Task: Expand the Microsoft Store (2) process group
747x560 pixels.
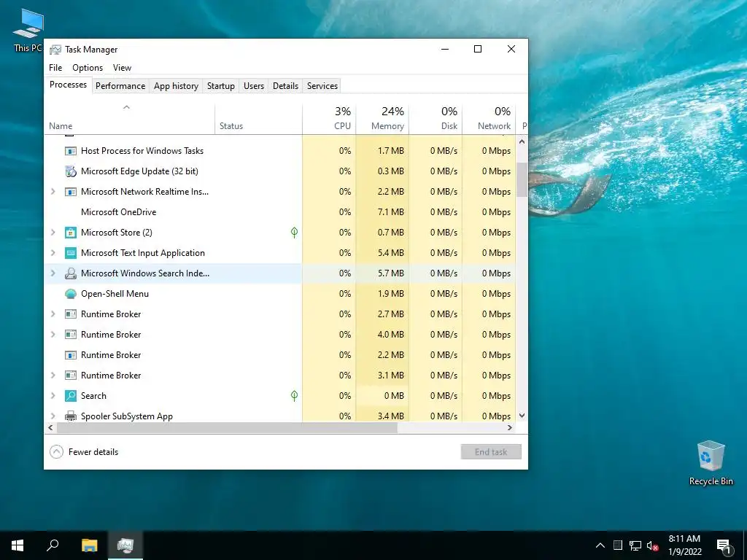Action: pyautogui.click(x=53, y=233)
